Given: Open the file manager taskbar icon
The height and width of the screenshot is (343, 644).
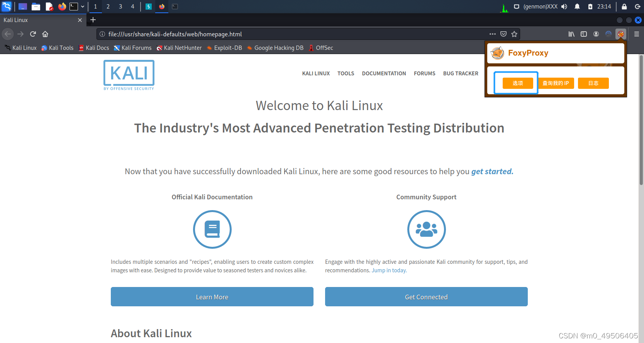Looking at the screenshot, I should (x=36, y=6).
